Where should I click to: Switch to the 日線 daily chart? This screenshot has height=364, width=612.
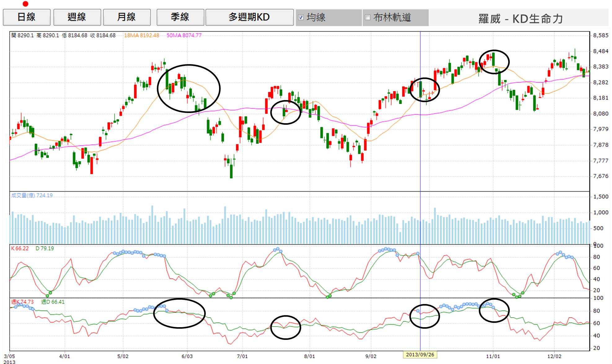[26, 17]
